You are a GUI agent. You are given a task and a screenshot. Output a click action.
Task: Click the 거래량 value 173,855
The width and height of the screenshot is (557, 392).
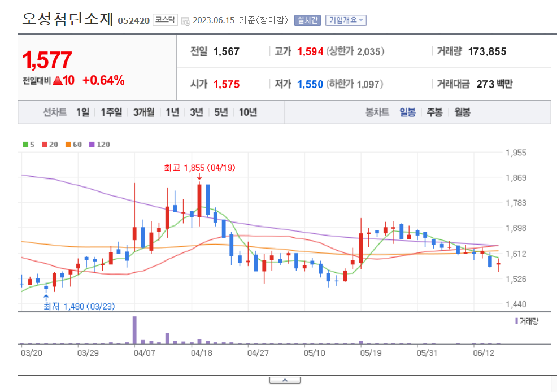coord(487,51)
